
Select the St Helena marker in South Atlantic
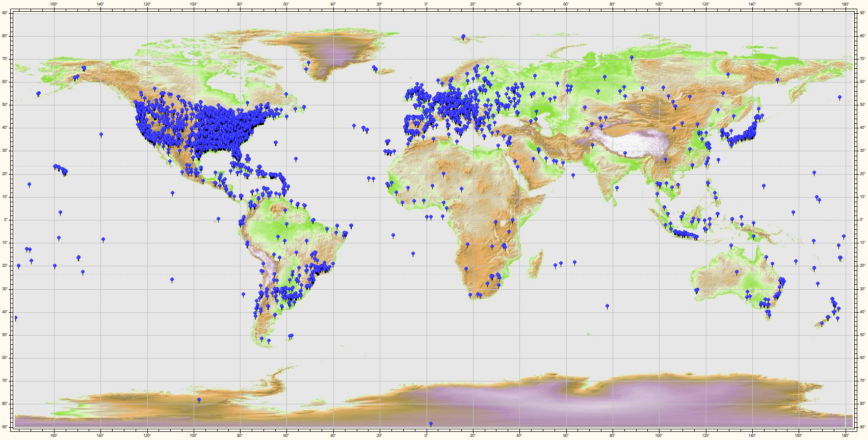point(413,253)
